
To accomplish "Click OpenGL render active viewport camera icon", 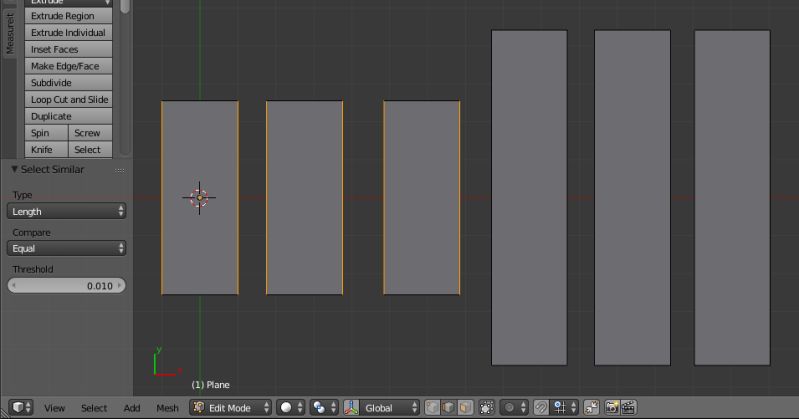I will pyautogui.click(x=612, y=407).
